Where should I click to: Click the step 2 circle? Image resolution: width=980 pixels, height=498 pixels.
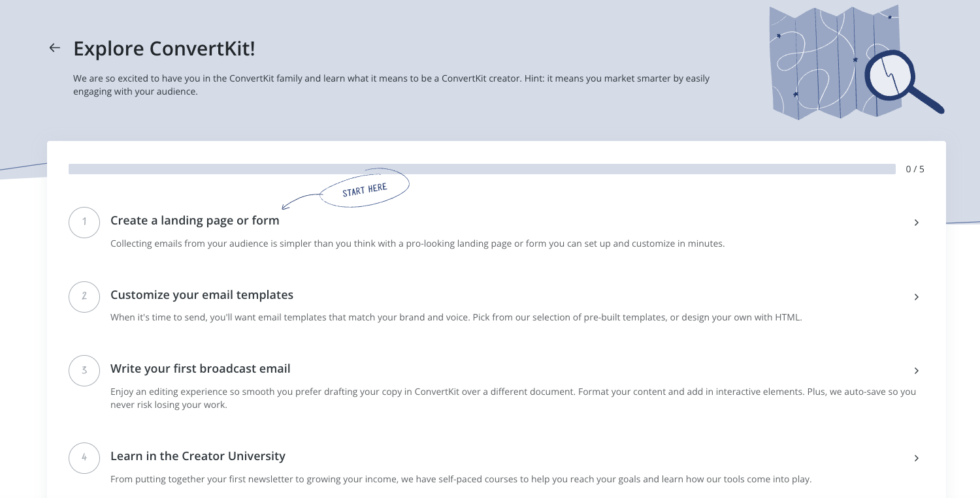84,296
